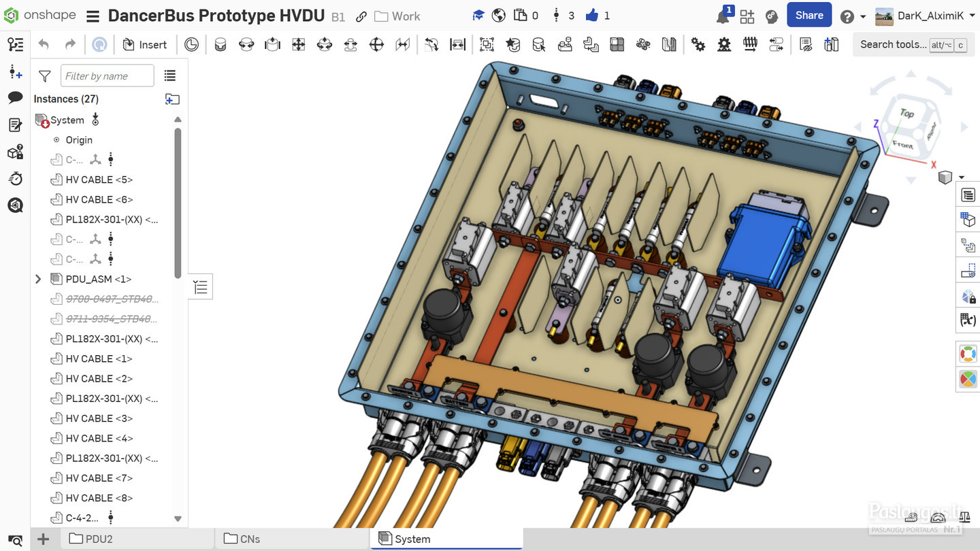Select HV CABLE <5> in the instance list

pos(99,180)
